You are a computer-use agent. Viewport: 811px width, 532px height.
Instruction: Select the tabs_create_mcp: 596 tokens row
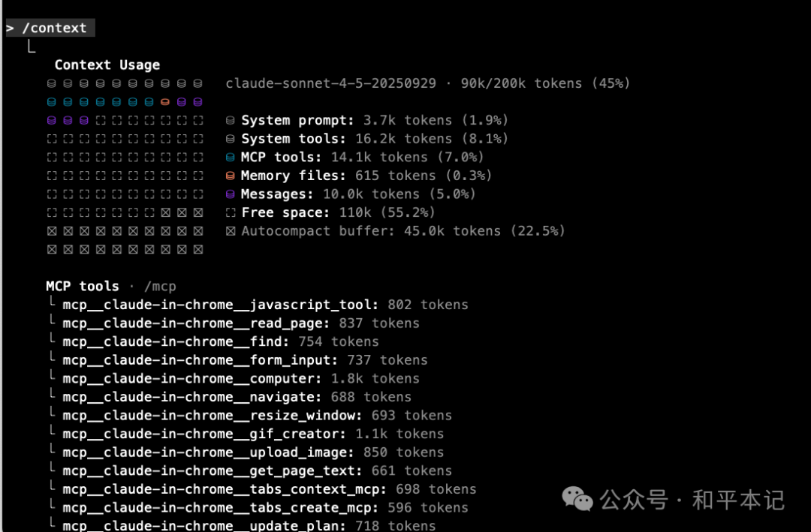258,508
